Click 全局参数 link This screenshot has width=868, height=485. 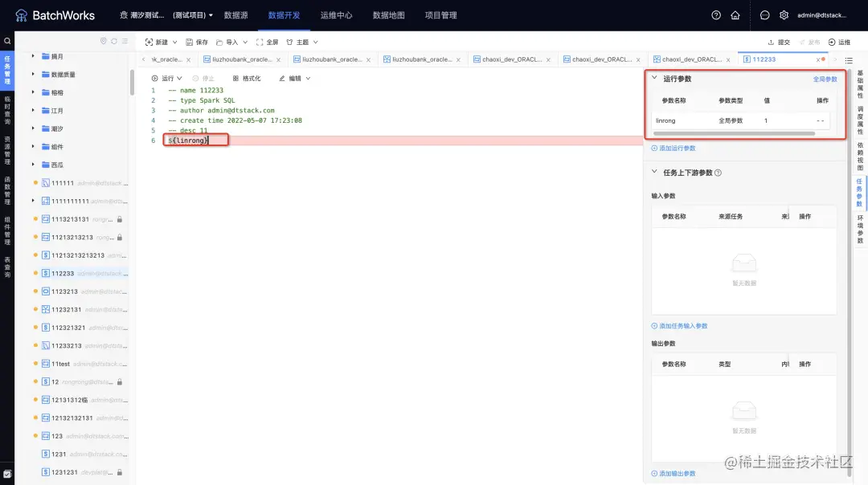click(825, 79)
